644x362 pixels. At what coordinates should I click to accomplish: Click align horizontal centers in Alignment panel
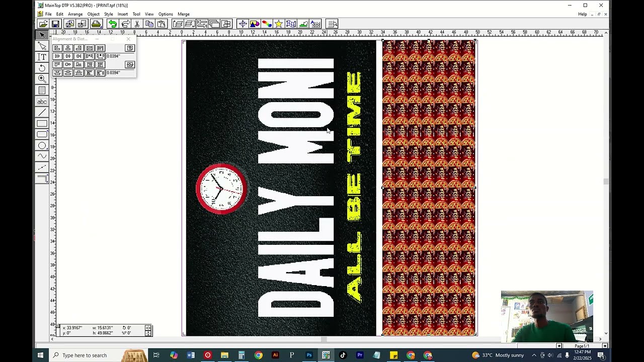68,48
